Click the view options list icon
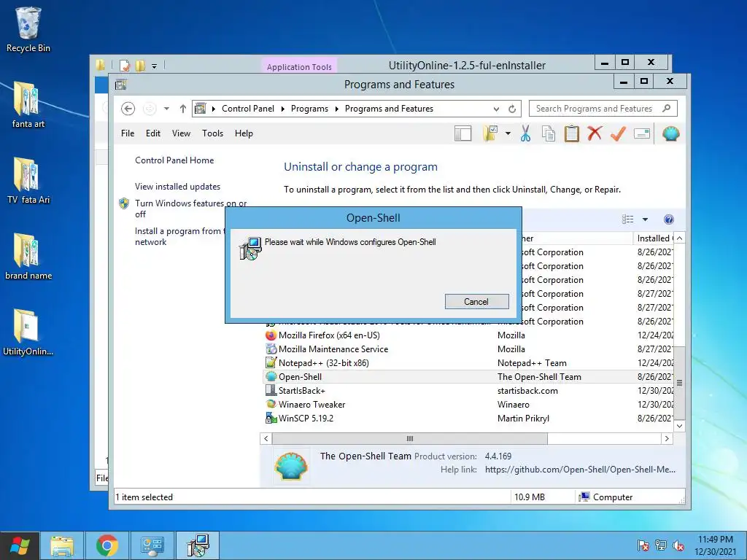 pyautogui.click(x=627, y=219)
